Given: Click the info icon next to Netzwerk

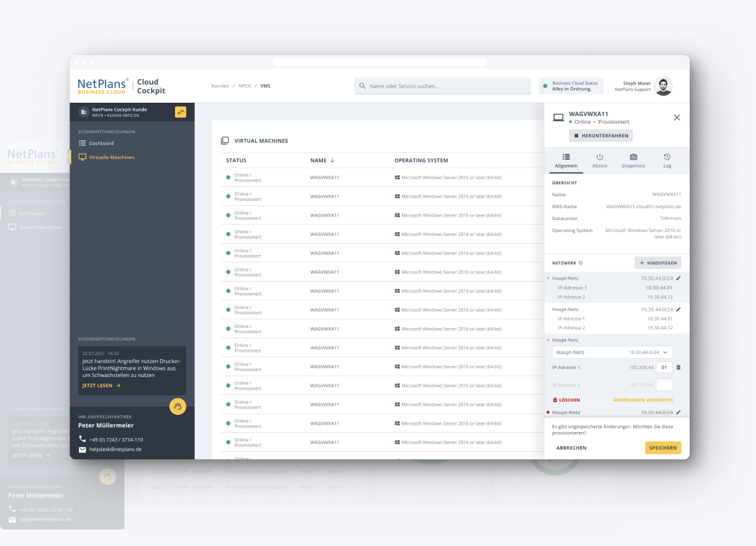Looking at the screenshot, I should point(581,263).
